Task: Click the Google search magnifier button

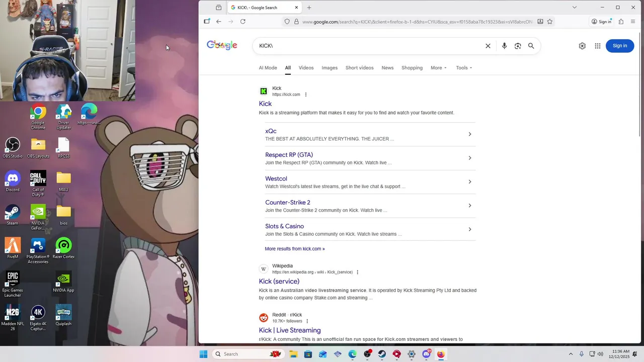Action: (x=531, y=46)
